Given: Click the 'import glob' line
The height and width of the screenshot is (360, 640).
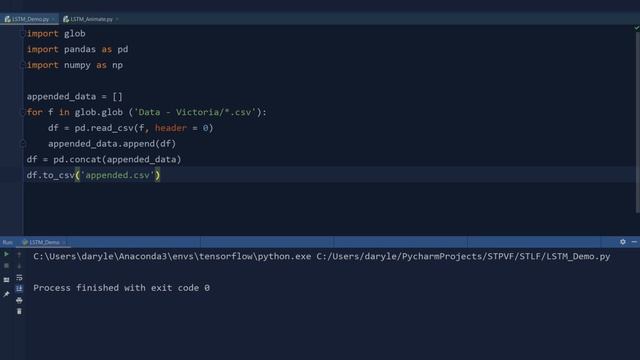Looking at the screenshot, I should (x=56, y=33).
